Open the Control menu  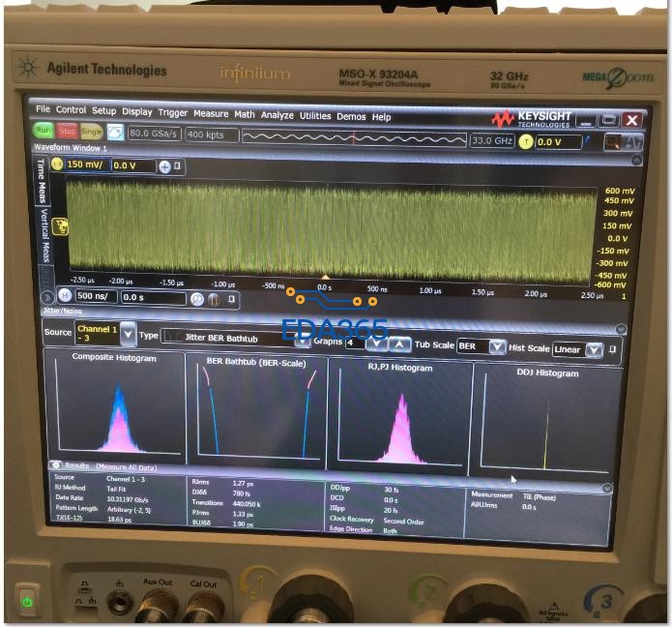coord(71,109)
